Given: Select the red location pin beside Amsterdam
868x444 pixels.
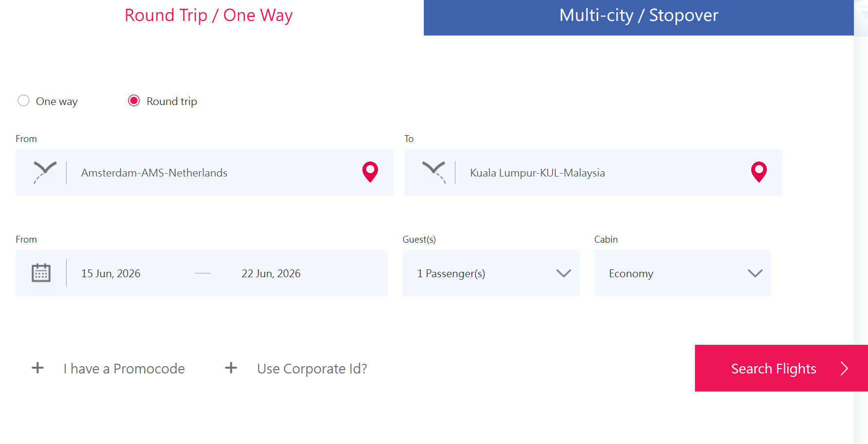Looking at the screenshot, I should (x=370, y=172).
